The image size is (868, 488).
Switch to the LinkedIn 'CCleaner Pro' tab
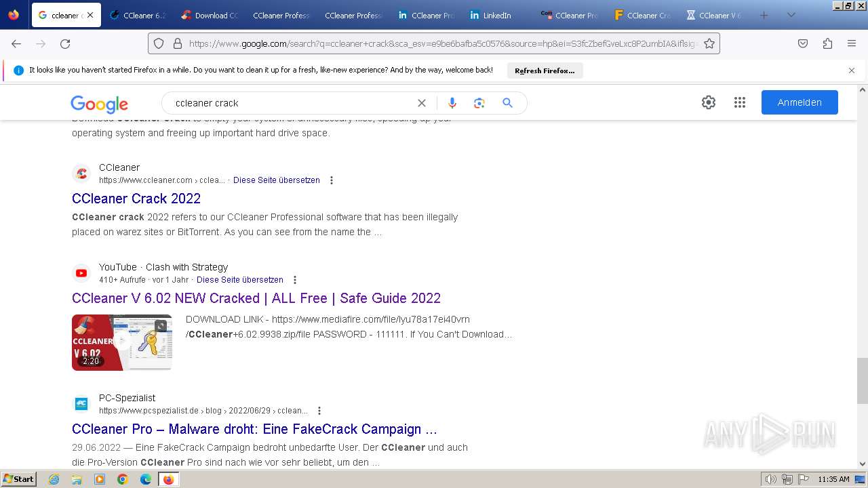point(426,15)
